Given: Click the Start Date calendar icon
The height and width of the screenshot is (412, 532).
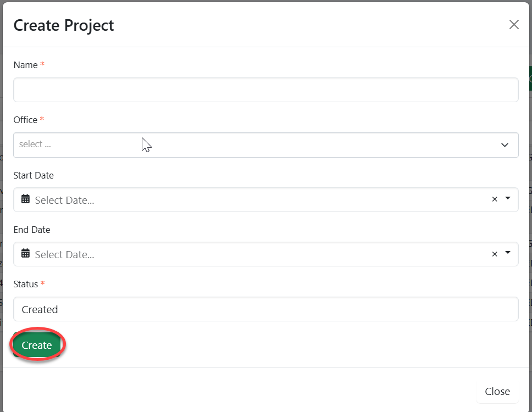Looking at the screenshot, I should click(25, 199).
